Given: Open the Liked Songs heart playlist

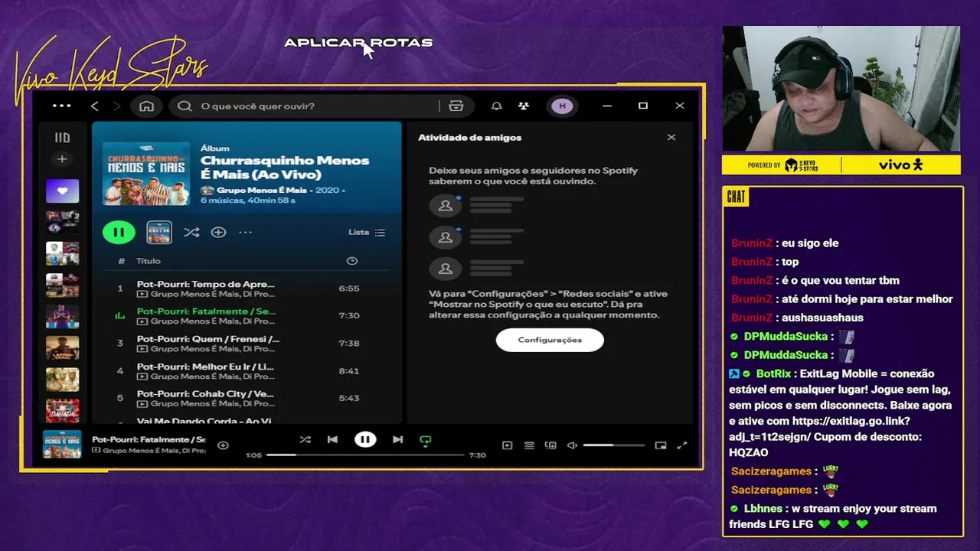Looking at the screenshot, I should coord(62,191).
